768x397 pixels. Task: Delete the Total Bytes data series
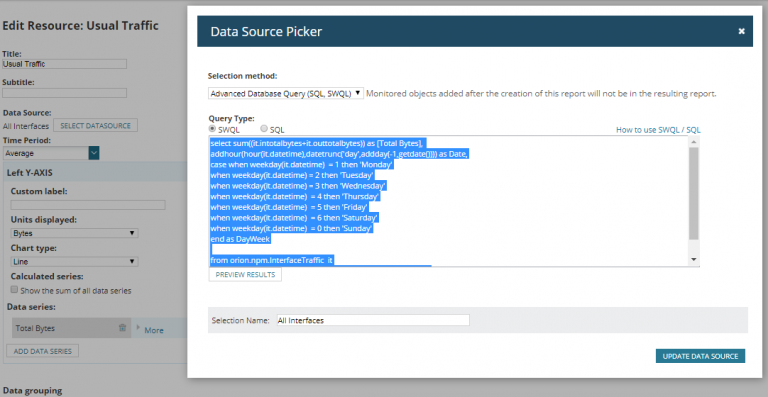coord(122,328)
